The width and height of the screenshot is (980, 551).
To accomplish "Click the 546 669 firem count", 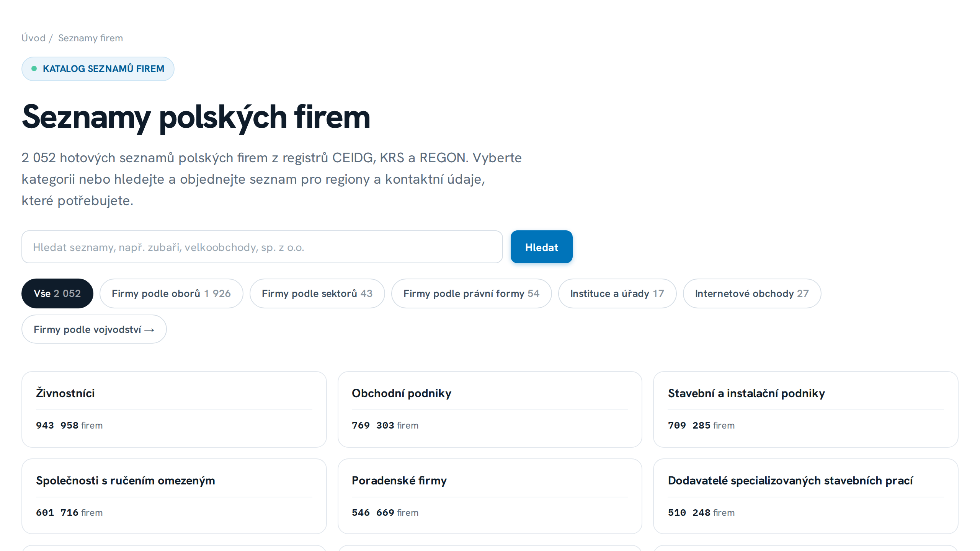I will pos(385,513).
